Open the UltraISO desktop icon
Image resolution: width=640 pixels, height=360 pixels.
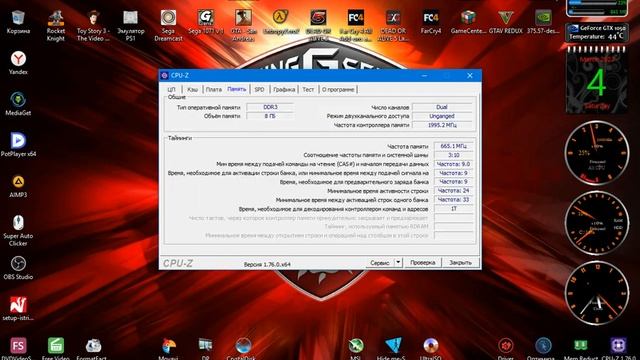(431, 348)
